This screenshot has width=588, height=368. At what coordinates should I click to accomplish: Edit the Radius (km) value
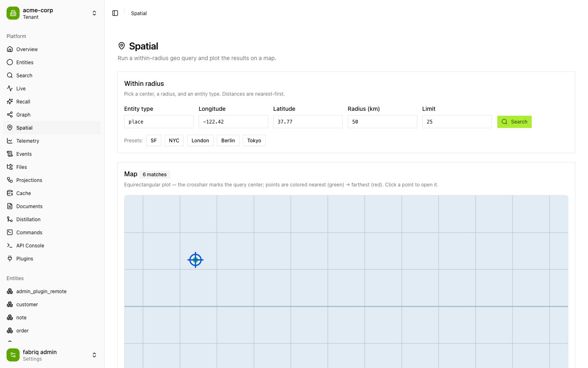click(382, 122)
